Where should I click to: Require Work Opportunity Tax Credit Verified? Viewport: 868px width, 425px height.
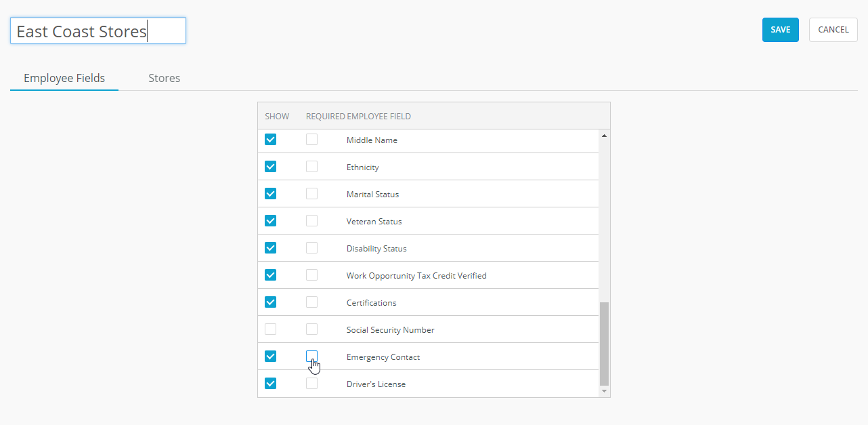(x=311, y=275)
